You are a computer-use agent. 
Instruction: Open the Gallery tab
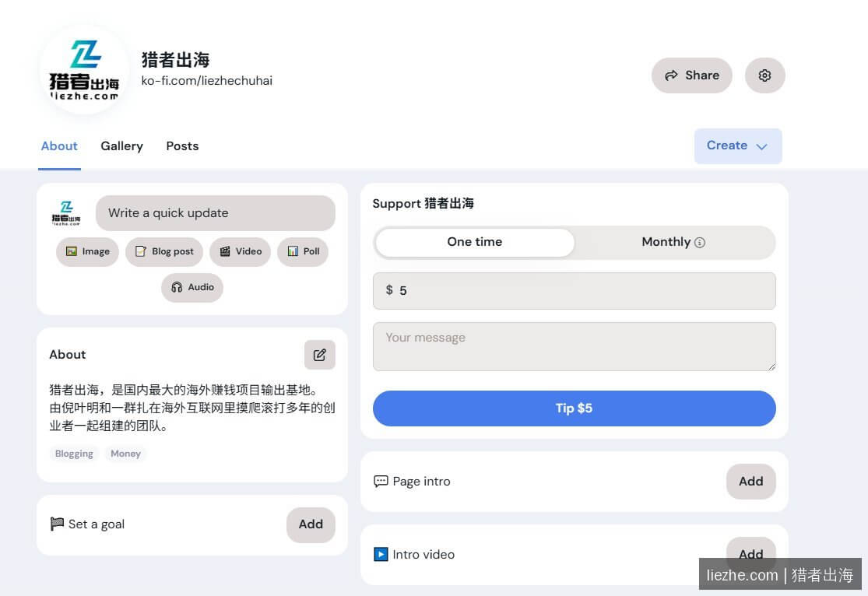(x=121, y=146)
